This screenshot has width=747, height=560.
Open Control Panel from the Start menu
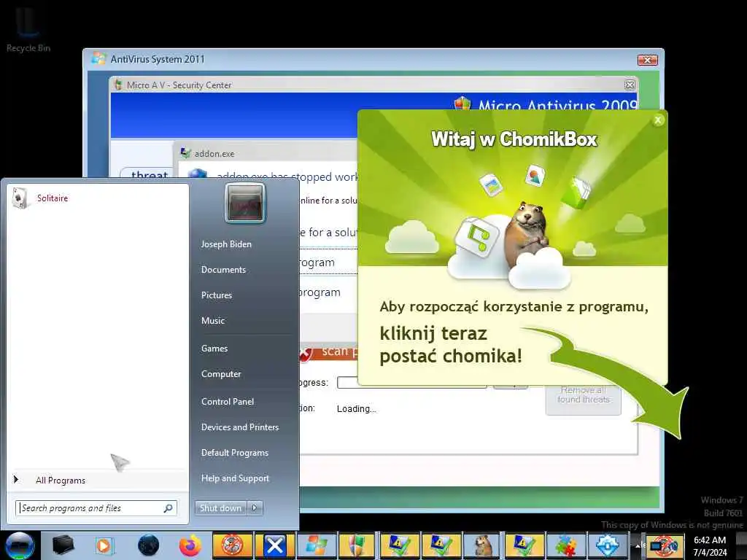click(x=228, y=402)
